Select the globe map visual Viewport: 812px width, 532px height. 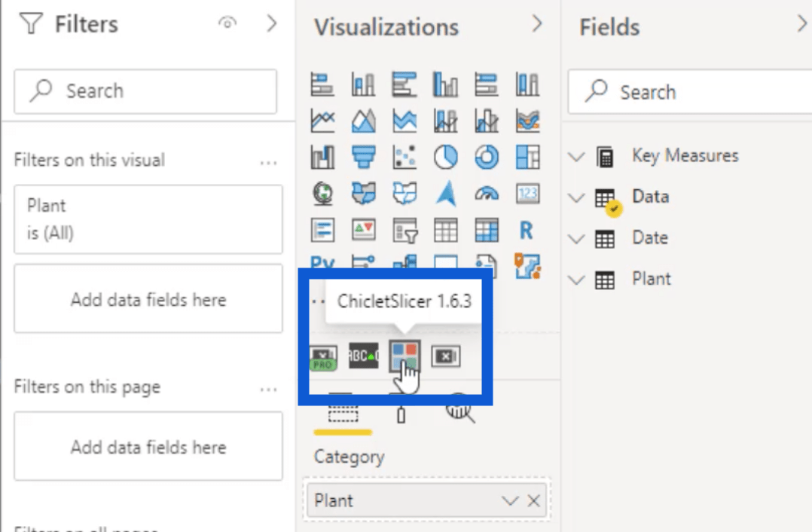pyautogui.click(x=322, y=194)
